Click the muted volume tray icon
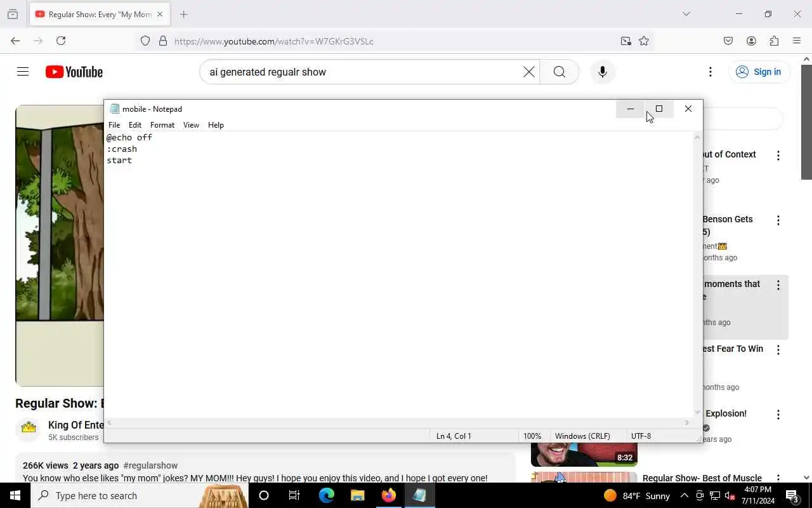The width and height of the screenshot is (812, 508). coord(730,495)
